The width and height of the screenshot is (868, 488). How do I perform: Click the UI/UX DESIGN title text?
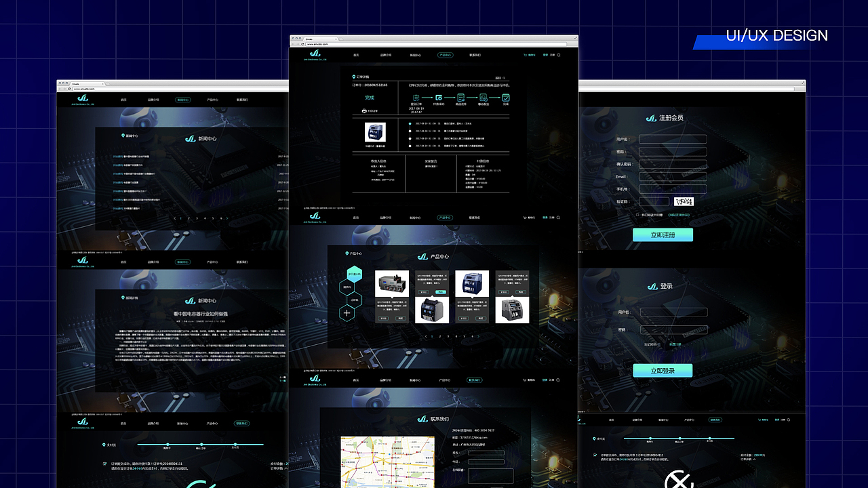(777, 35)
